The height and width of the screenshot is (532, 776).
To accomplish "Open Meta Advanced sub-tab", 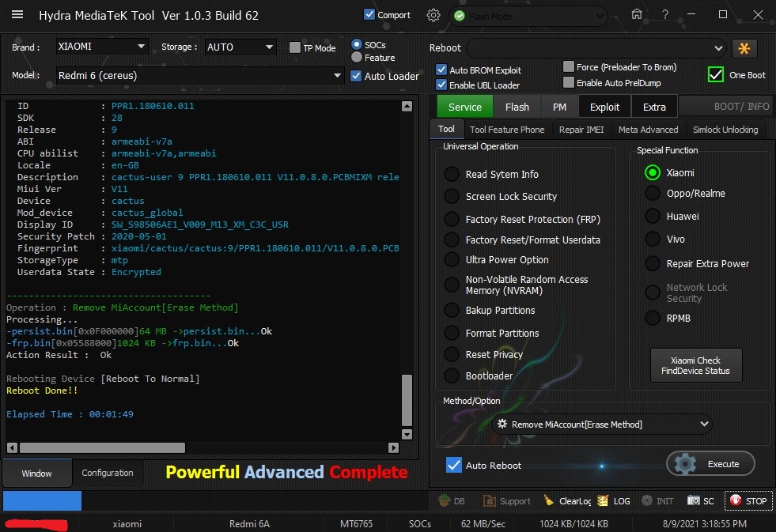I will click(648, 130).
